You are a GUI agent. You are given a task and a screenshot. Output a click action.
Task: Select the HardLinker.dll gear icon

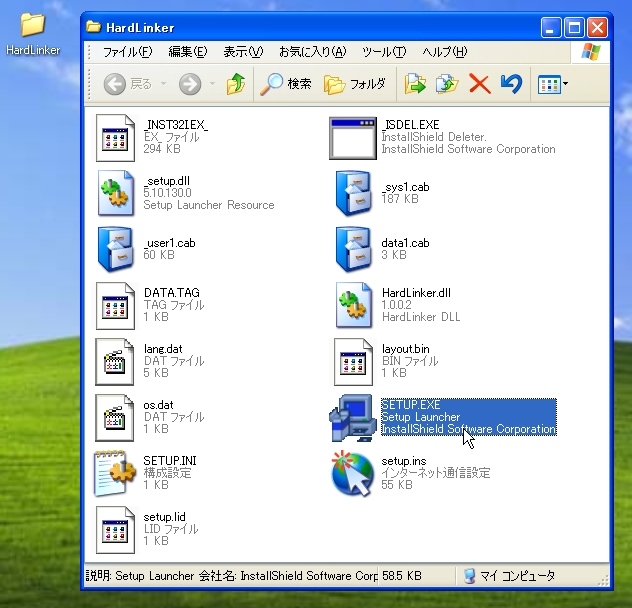[353, 305]
